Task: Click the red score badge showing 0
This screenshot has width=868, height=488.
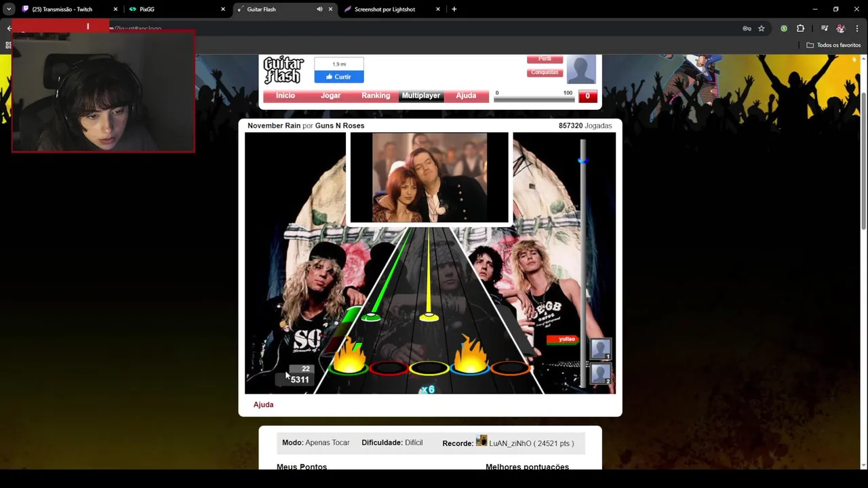Action: pyautogui.click(x=588, y=96)
